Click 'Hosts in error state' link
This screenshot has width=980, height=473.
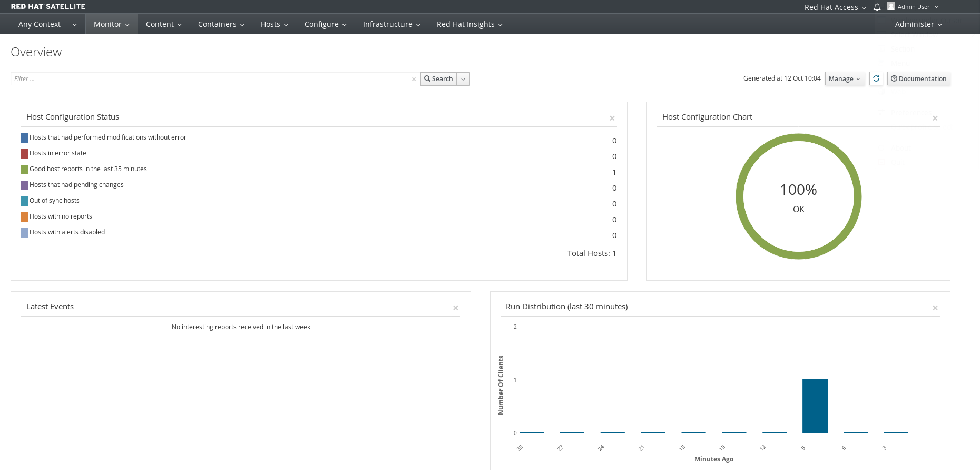pos(58,153)
